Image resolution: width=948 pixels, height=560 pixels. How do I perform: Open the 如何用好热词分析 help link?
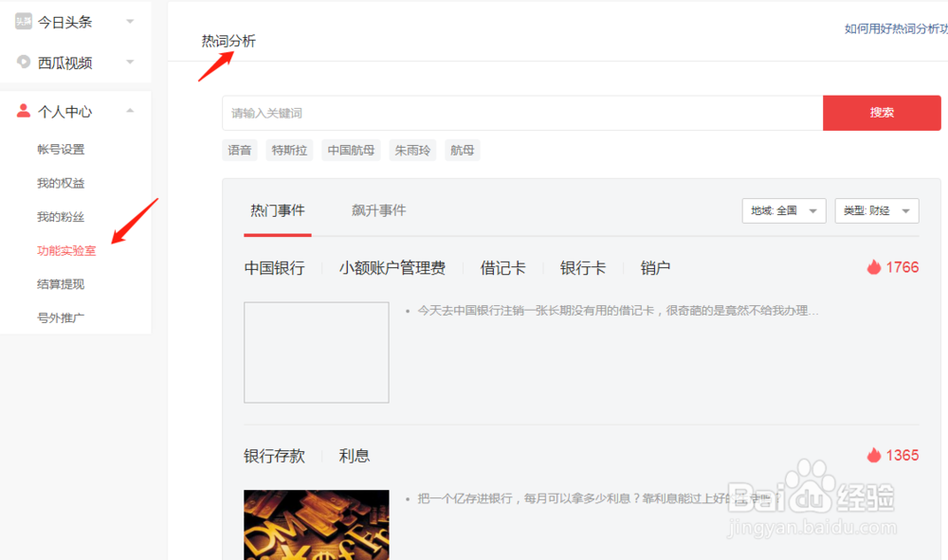[x=896, y=29]
